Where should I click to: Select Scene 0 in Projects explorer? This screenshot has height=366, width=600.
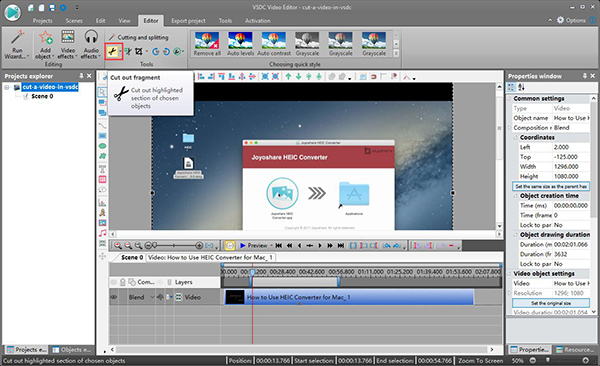[42, 96]
